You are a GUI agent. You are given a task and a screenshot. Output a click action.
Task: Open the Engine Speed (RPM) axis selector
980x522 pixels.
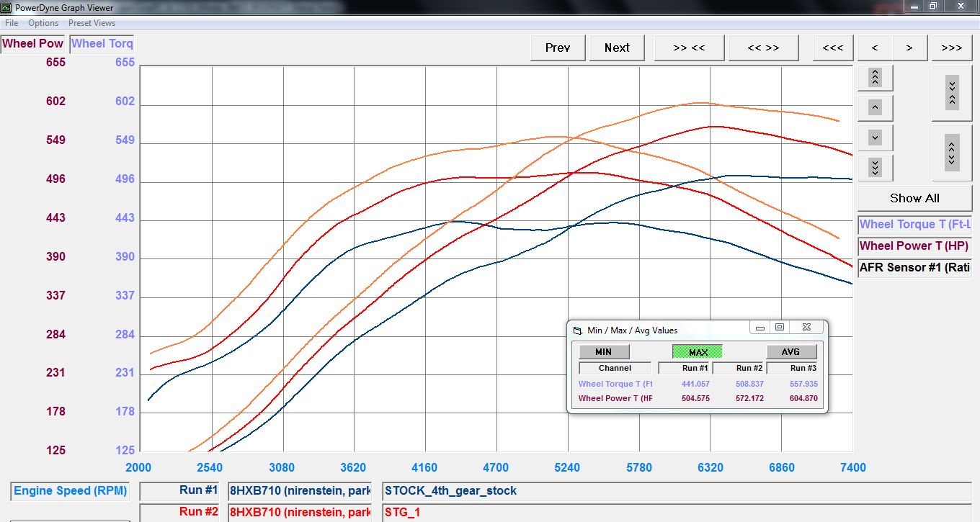[x=71, y=491]
